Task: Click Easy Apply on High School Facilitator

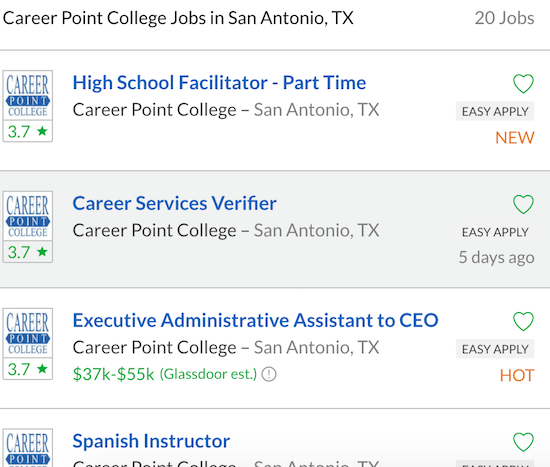Action: pyautogui.click(x=495, y=112)
